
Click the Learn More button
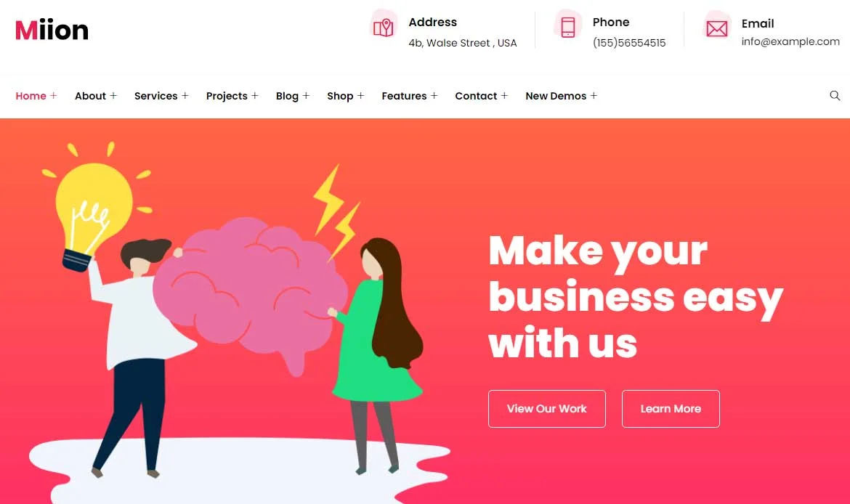click(671, 409)
